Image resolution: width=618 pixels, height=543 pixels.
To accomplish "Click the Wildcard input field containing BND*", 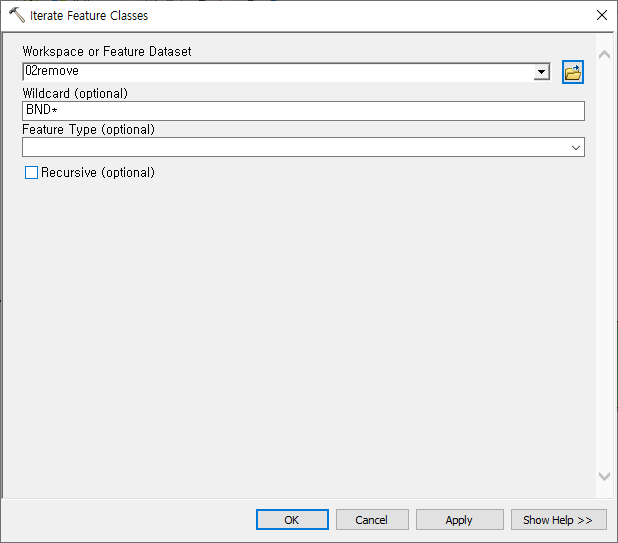I will coord(303,111).
